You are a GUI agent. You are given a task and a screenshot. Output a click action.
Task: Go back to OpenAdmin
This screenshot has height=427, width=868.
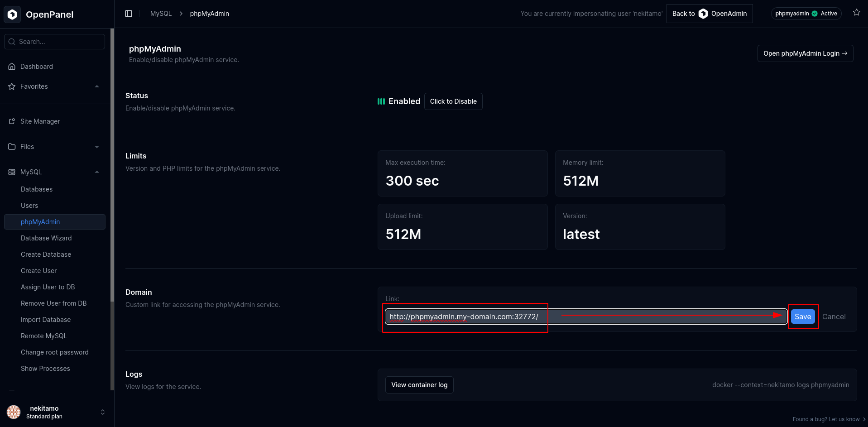point(710,14)
